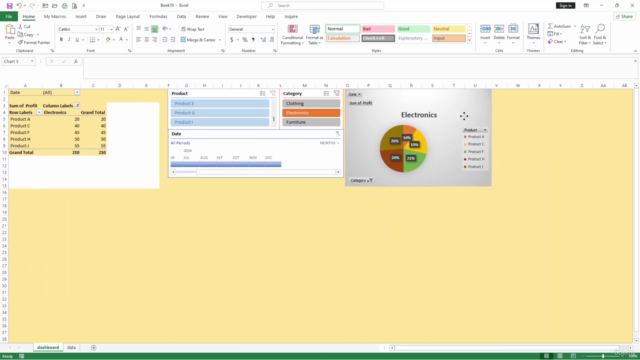
Task: Open the Format cells menu
Action: point(513,33)
